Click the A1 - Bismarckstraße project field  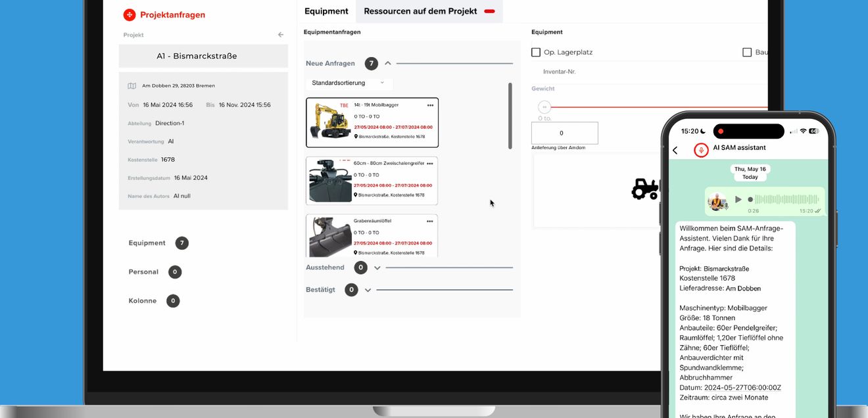tap(203, 56)
